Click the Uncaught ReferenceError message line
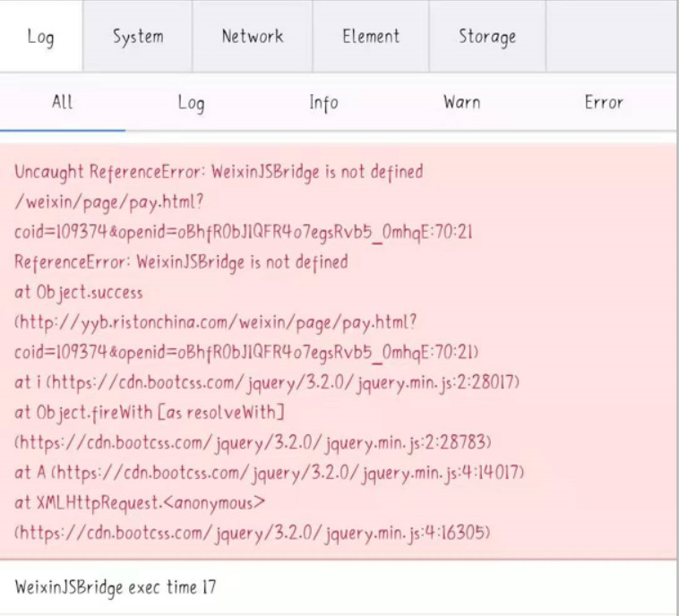The height and width of the screenshot is (616, 679). coord(219,172)
